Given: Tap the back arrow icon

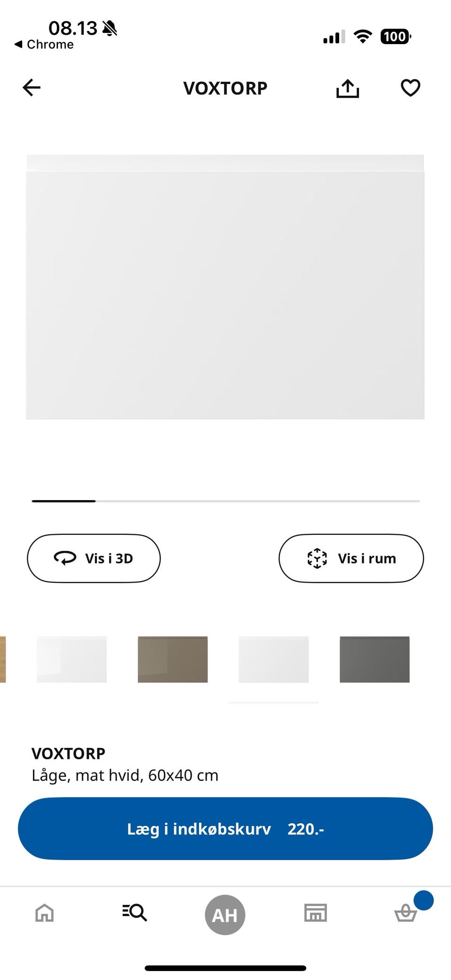Looking at the screenshot, I should (x=31, y=87).
